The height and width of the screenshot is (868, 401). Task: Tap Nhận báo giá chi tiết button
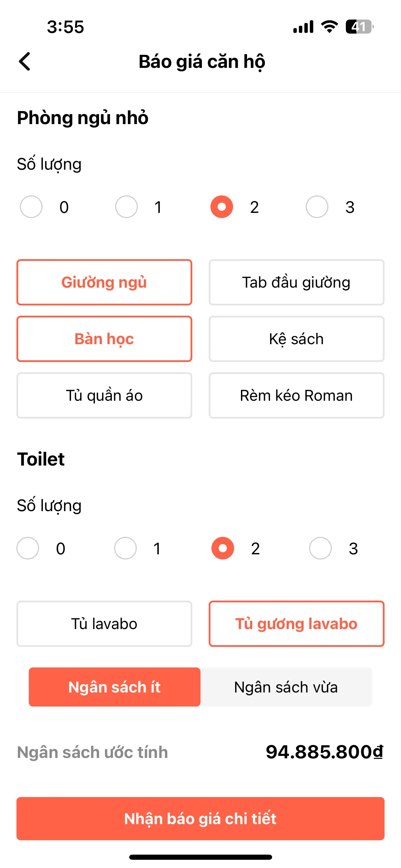pos(200,819)
